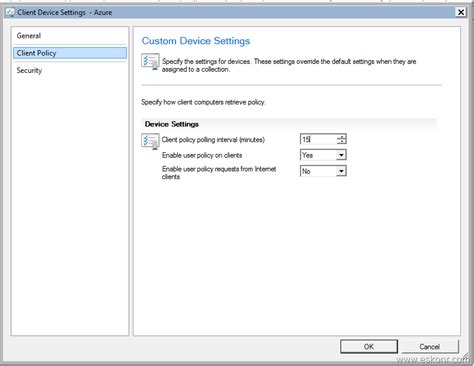Confirm settings with the OK button
Image resolution: width=474 pixels, height=366 pixels.
coord(369,347)
